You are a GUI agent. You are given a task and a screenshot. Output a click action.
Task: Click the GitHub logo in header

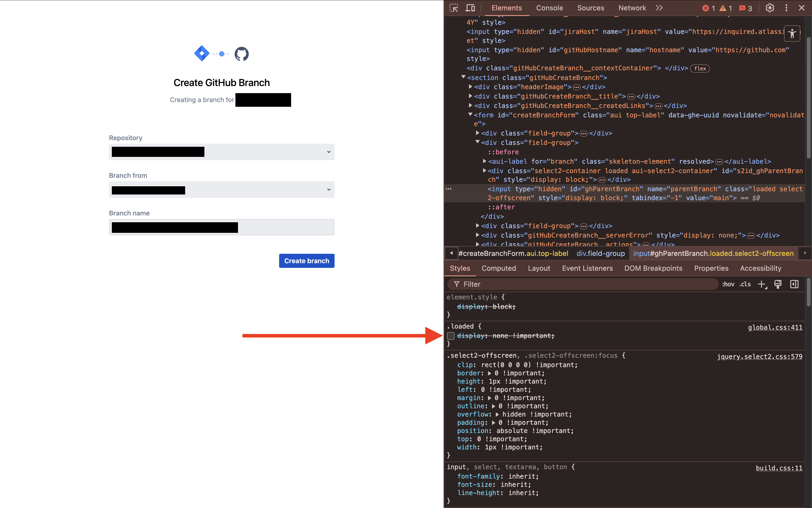(x=242, y=54)
